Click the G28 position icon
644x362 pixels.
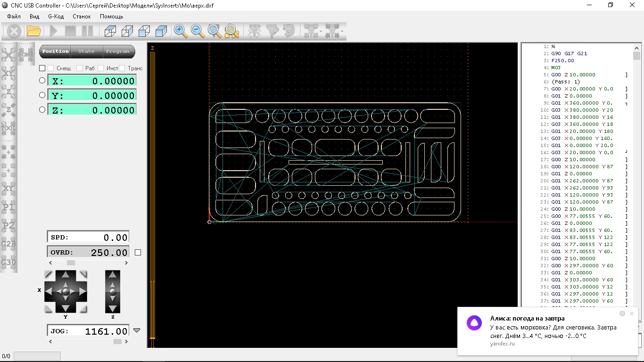(8, 244)
